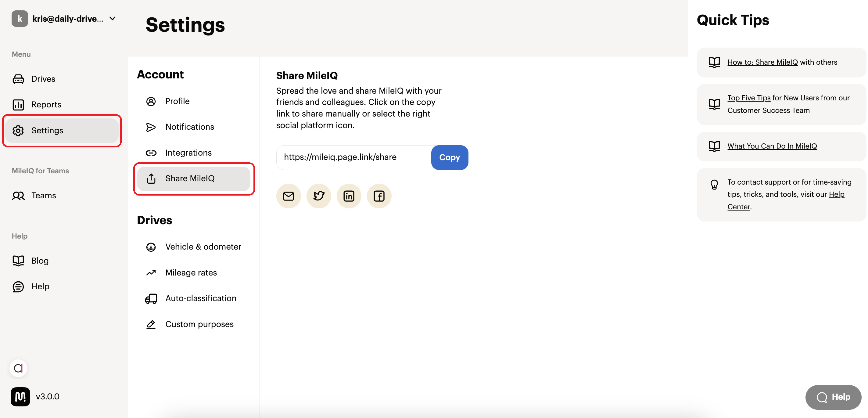Viewport: 868px width, 418px height.
Task: Open Top Five Tips link
Action: (749, 98)
